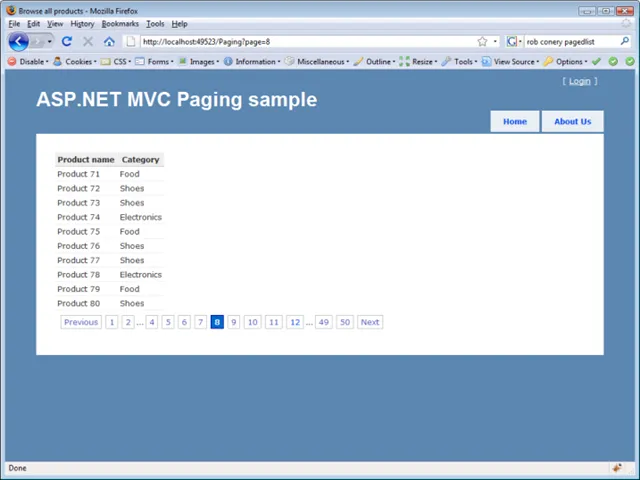Open the Home navigation tab

515,121
